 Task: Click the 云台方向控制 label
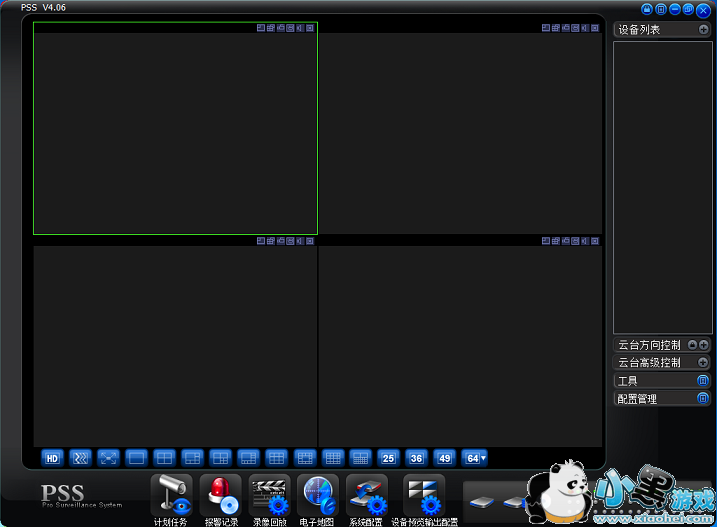click(649, 345)
